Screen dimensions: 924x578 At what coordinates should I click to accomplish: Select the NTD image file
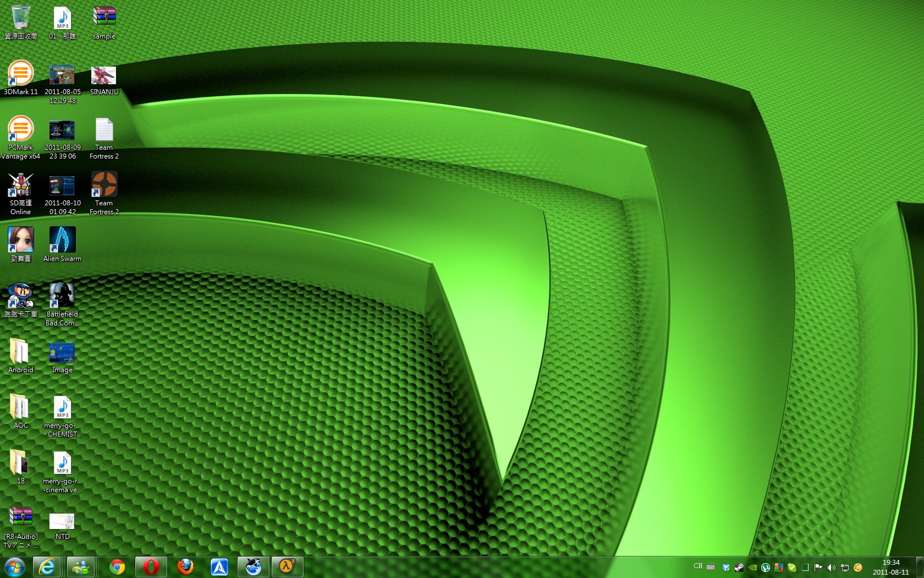click(x=62, y=526)
